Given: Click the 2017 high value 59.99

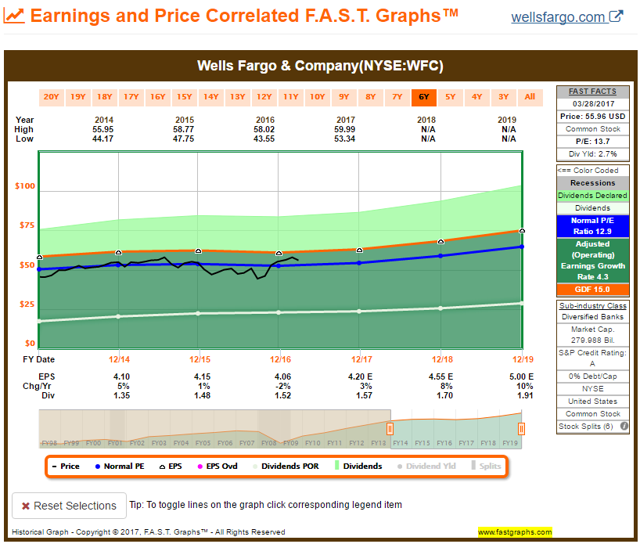Looking at the screenshot, I should (345, 129).
